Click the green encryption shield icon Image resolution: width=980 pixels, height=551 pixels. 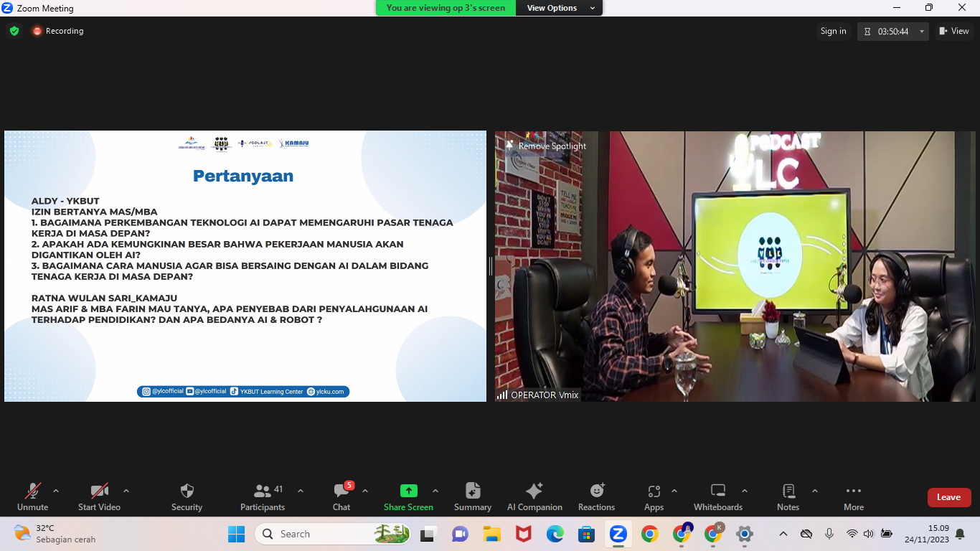(14, 31)
